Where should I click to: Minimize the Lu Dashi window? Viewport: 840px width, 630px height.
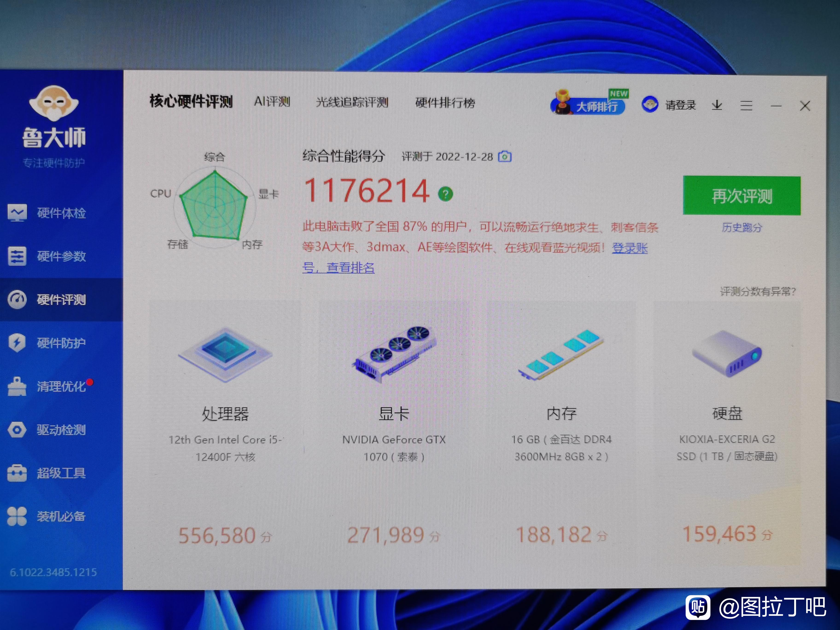776,106
